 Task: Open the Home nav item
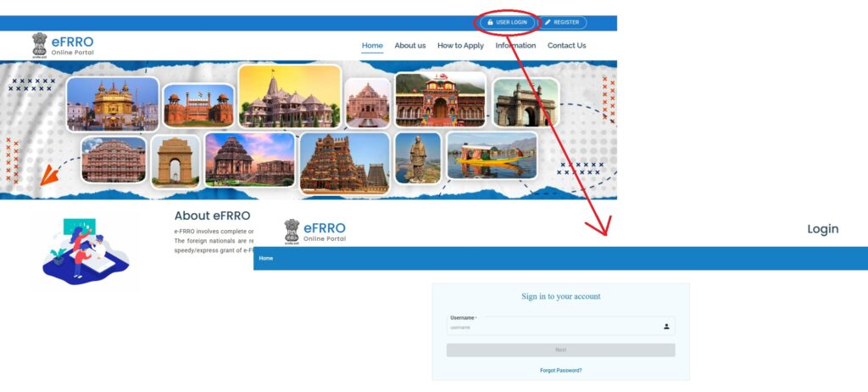click(372, 46)
